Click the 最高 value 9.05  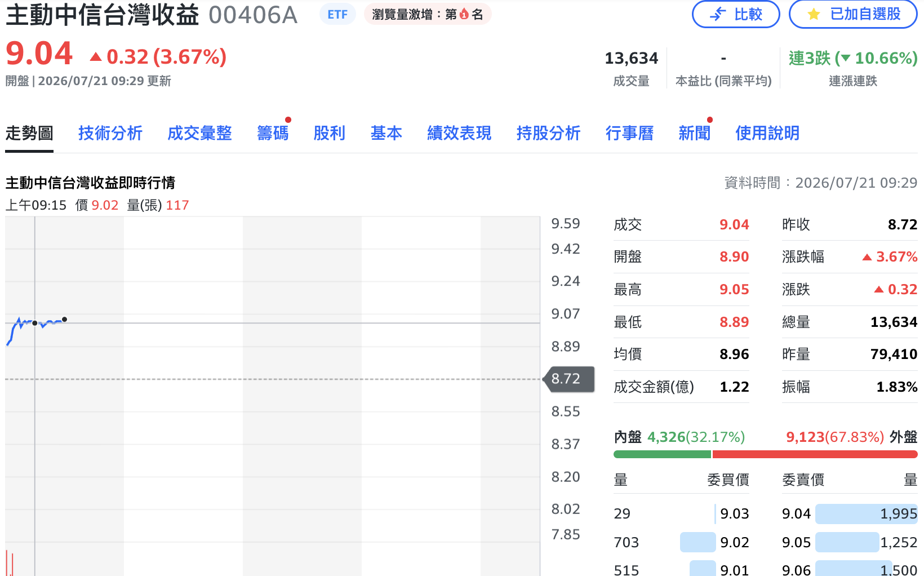point(734,290)
